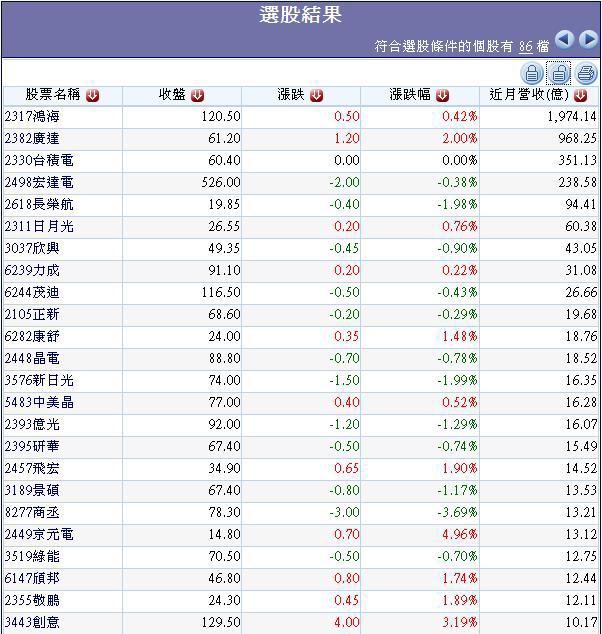
Task: Select stock 2330台積電
Action: coord(39,161)
